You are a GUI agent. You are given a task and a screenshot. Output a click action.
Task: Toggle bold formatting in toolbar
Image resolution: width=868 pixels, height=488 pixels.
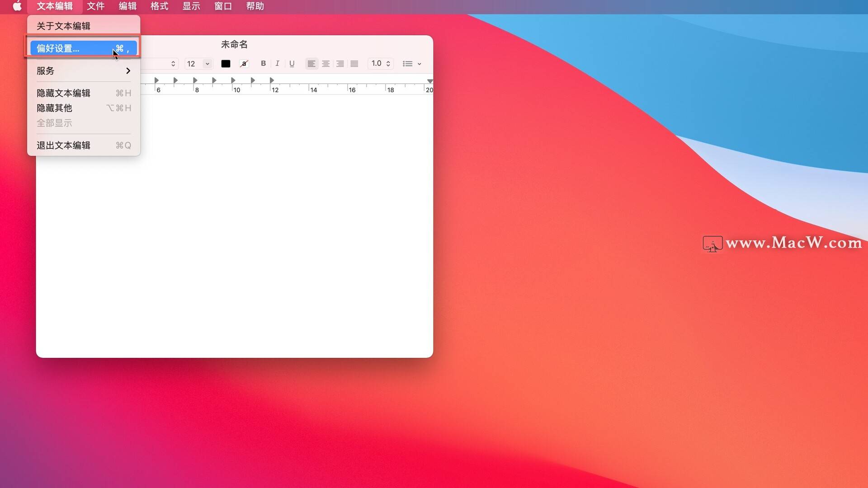263,64
